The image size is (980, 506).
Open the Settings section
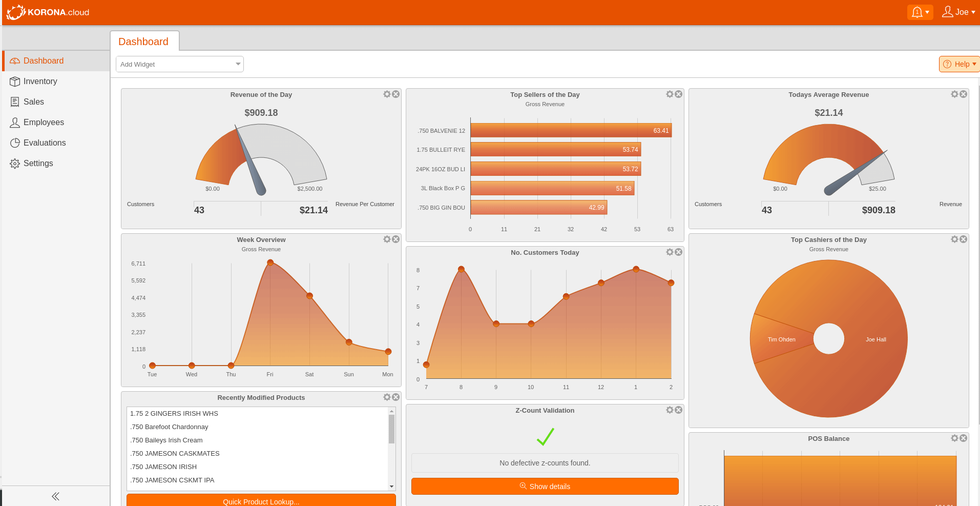(x=38, y=163)
